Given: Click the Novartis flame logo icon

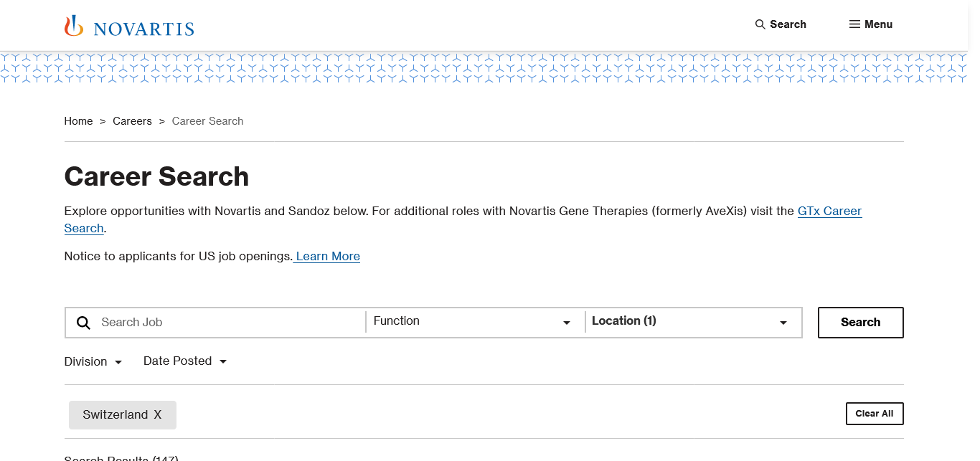Looking at the screenshot, I should coord(74,26).
